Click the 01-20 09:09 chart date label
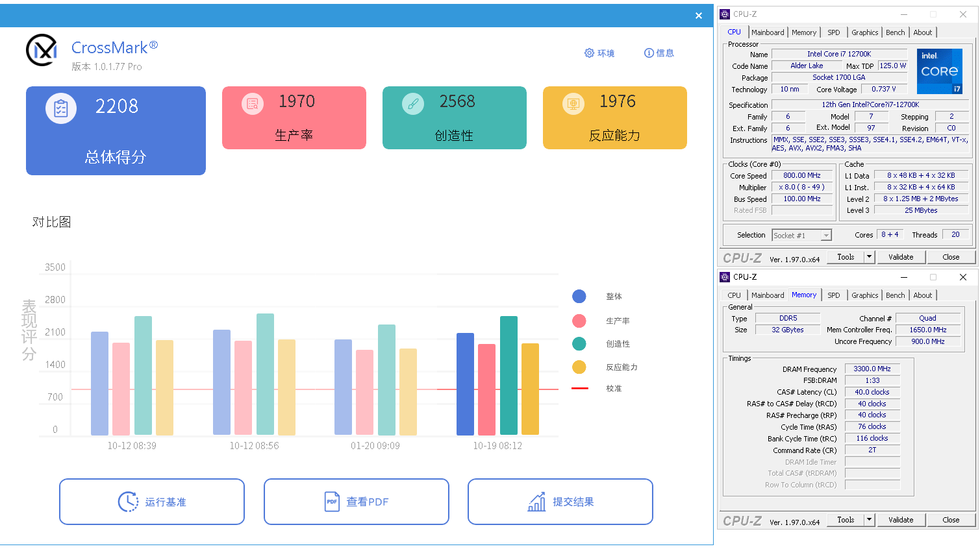980x551 pixels. [375, 446]
